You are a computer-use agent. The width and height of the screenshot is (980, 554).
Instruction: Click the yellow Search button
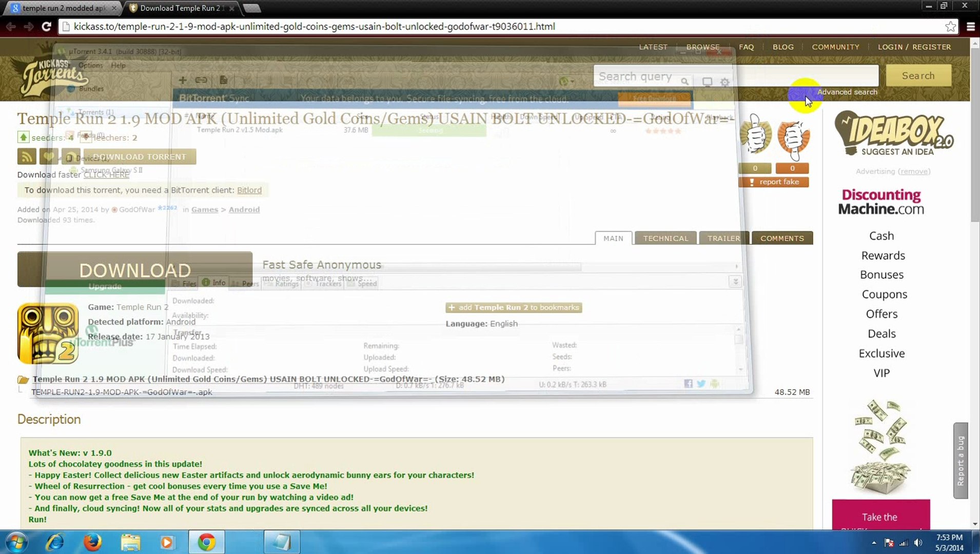[x=918, y=76]
